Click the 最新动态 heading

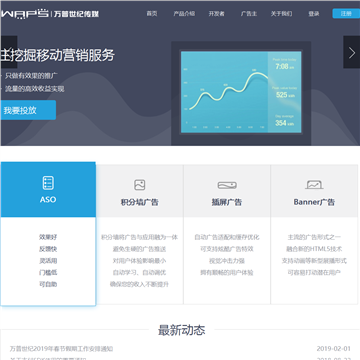[181, 330]
